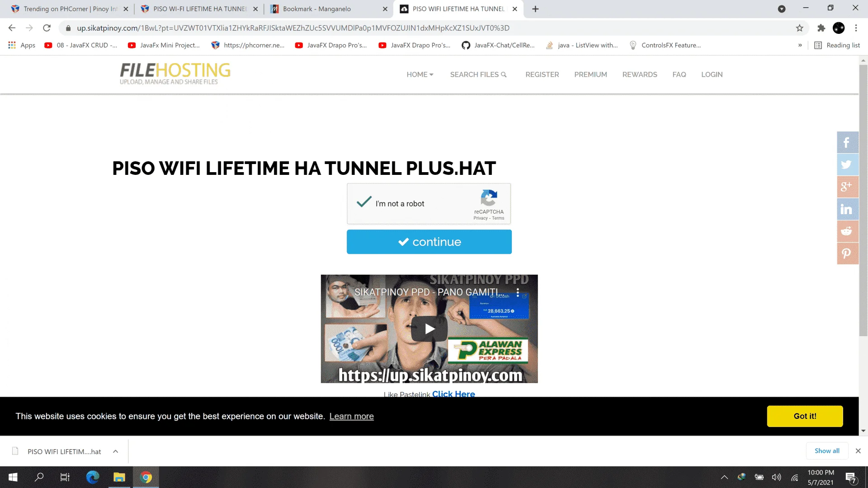Open Chrome profile avatar
Viewport: 868px width, 488px height.
[839, 28]
